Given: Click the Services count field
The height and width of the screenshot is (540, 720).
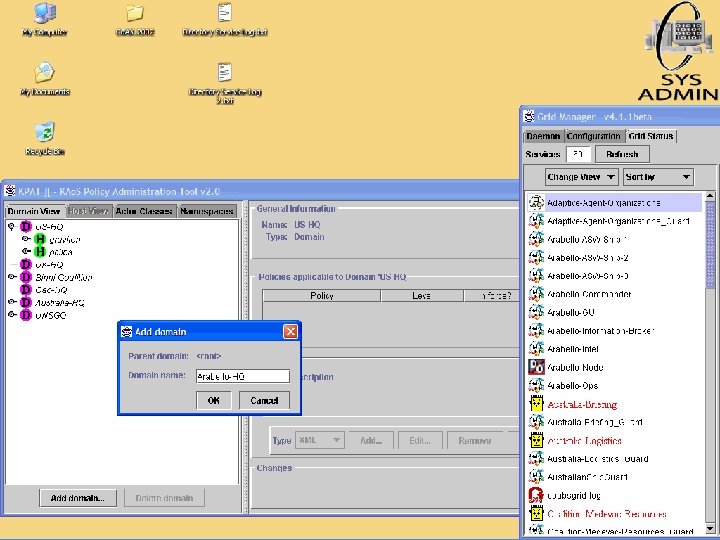Looking at the screenshot, I should tap(578, 154).
